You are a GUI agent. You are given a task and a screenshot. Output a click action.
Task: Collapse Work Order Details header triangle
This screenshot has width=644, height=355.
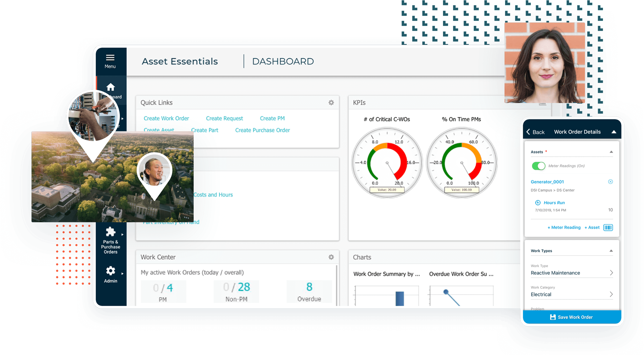[x=614, y=132]
